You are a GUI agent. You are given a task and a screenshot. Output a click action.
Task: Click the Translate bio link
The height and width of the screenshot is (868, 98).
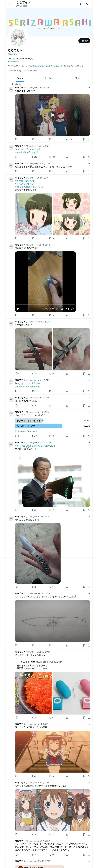[x=14, y=62]
